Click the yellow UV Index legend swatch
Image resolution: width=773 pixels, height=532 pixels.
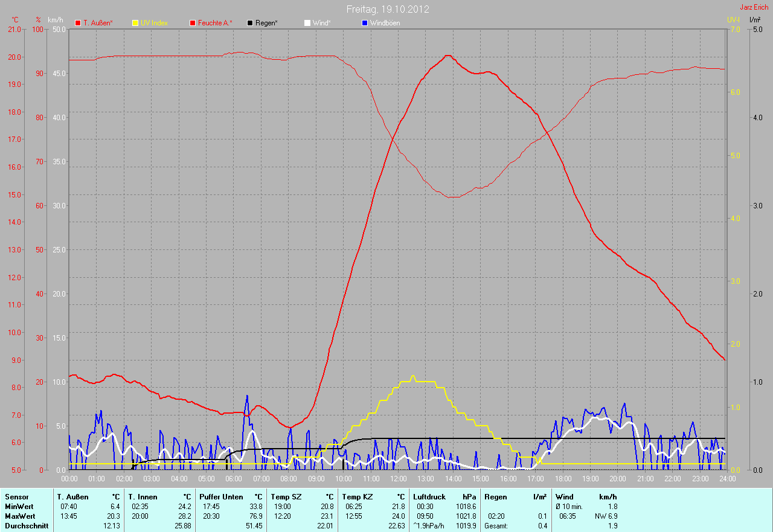coord(135,23)
